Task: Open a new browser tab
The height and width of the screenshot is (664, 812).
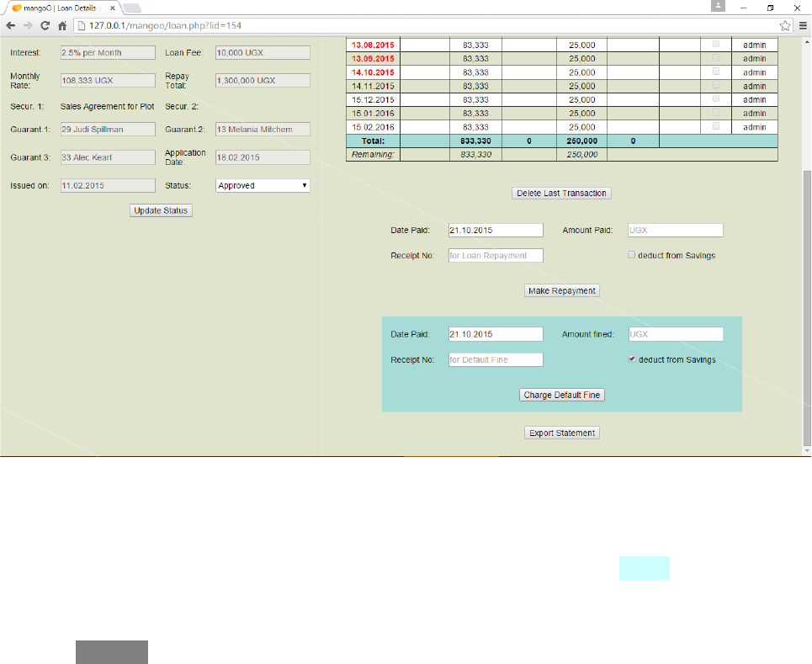Action: coord(132,8)
